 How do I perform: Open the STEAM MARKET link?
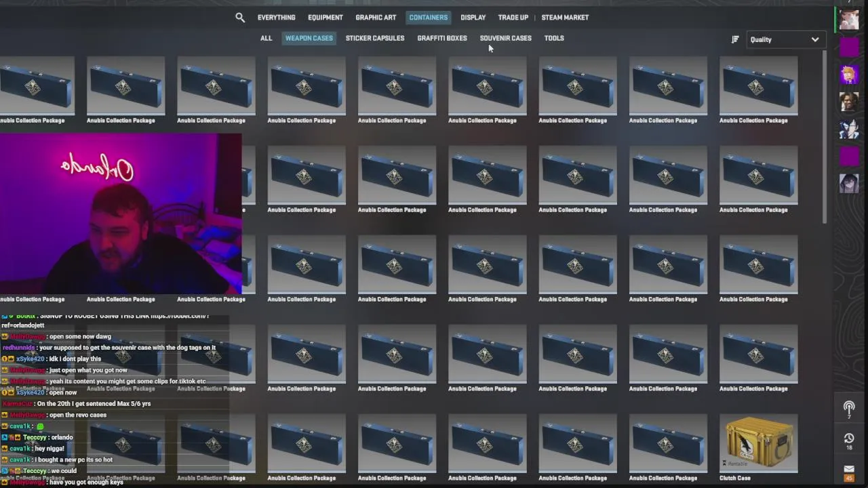click(565, 18)
